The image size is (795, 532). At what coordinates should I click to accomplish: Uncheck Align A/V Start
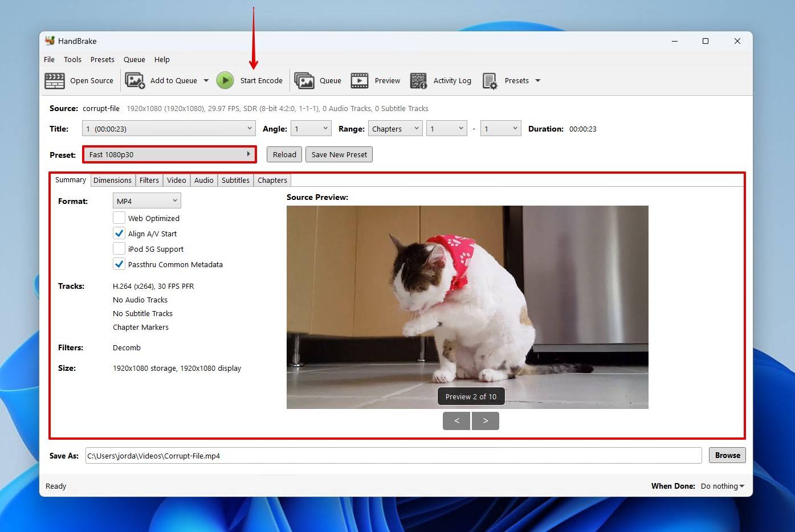(x=119, y=233)
